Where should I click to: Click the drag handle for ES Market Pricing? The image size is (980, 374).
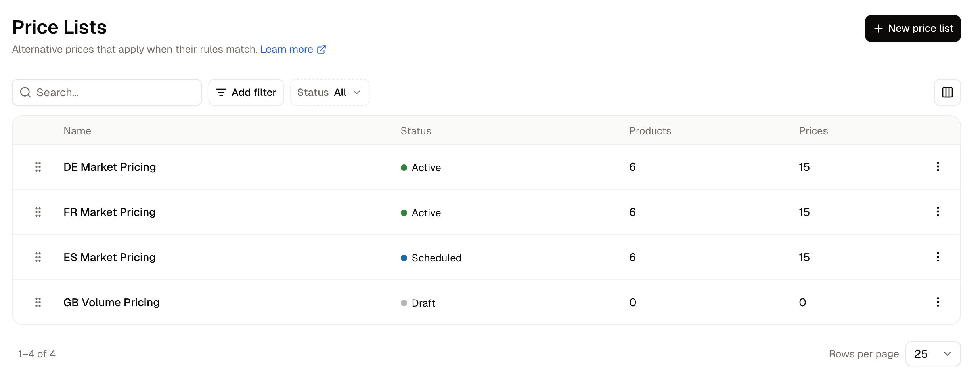pos(38,257)
